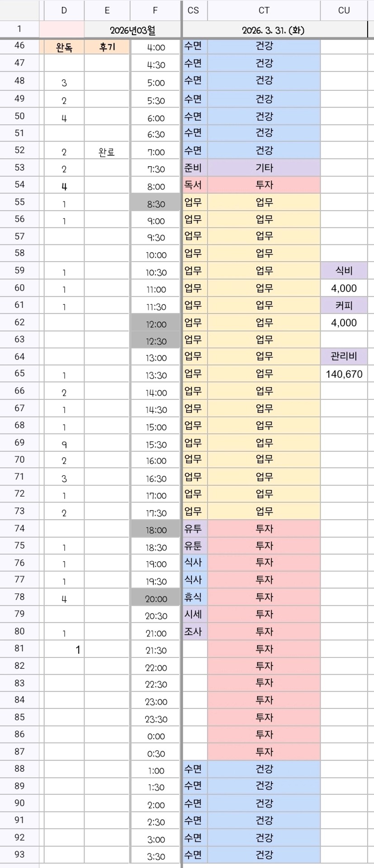The height and width of the screenshot is (868, 374).
Task: Select the date cell 2026. 3. 31. (화)
Action: (x=273, y=30)
